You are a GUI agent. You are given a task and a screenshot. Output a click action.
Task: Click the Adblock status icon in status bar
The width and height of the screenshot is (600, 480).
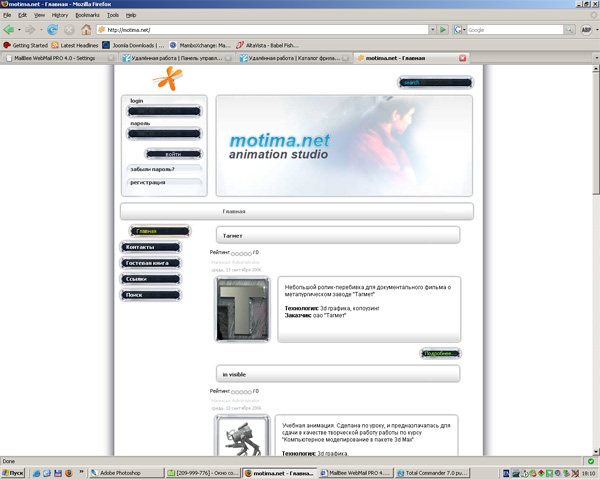pyautogui.click(x=591, y=461)
